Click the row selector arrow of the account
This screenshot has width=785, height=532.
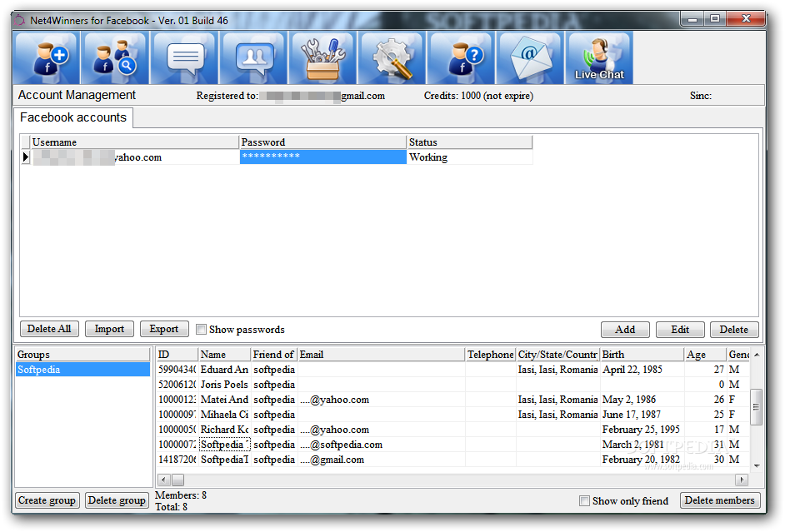click(26, 157)
